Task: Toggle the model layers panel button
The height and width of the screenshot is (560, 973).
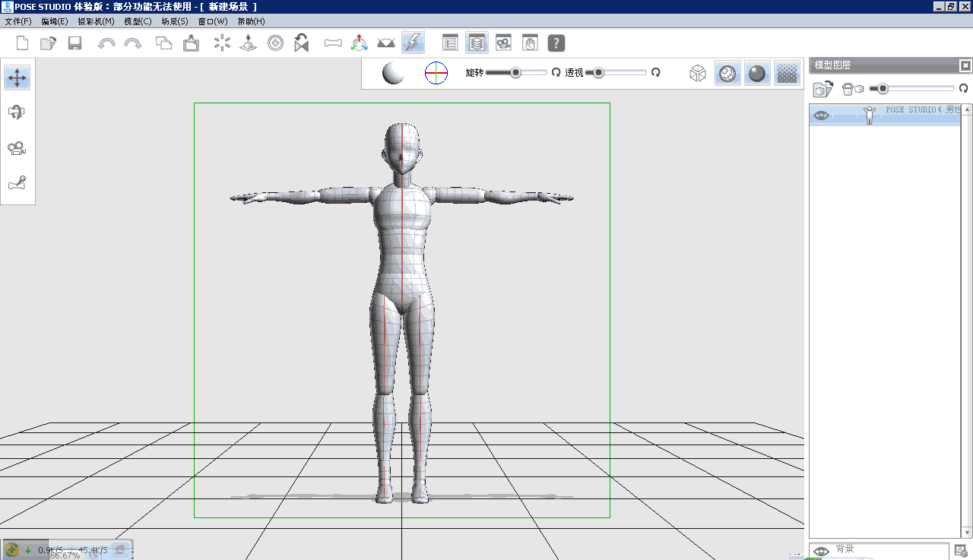Action: (x=477, y=43)
